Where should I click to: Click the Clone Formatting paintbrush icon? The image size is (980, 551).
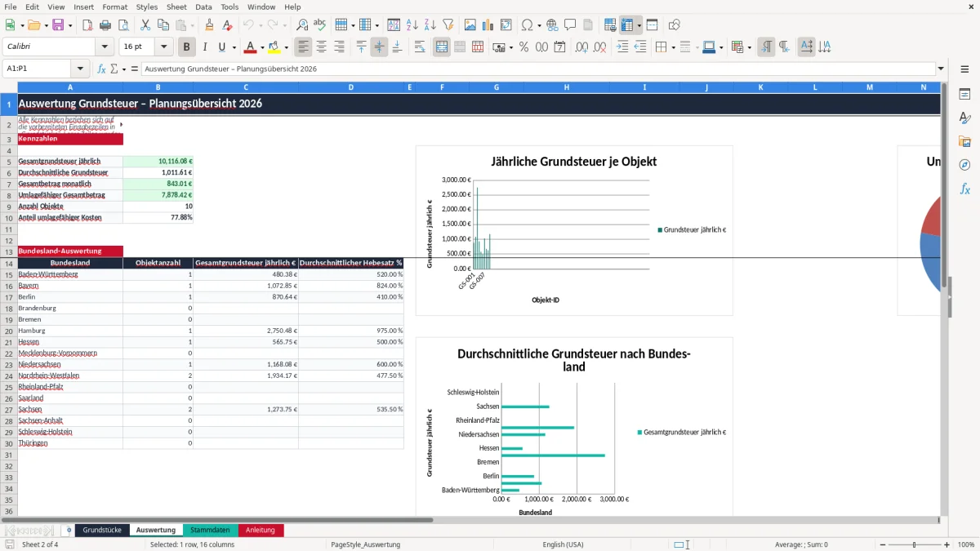click(x=209, y=25)
